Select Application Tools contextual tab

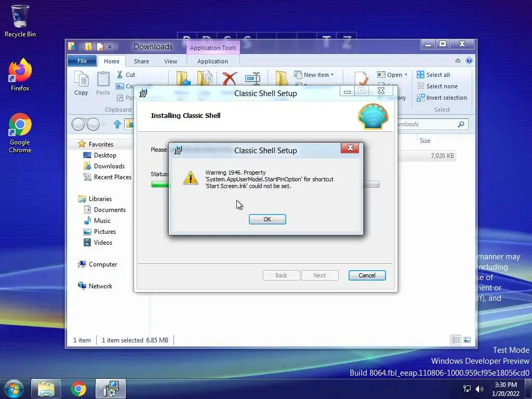click(x=213, y=48)
